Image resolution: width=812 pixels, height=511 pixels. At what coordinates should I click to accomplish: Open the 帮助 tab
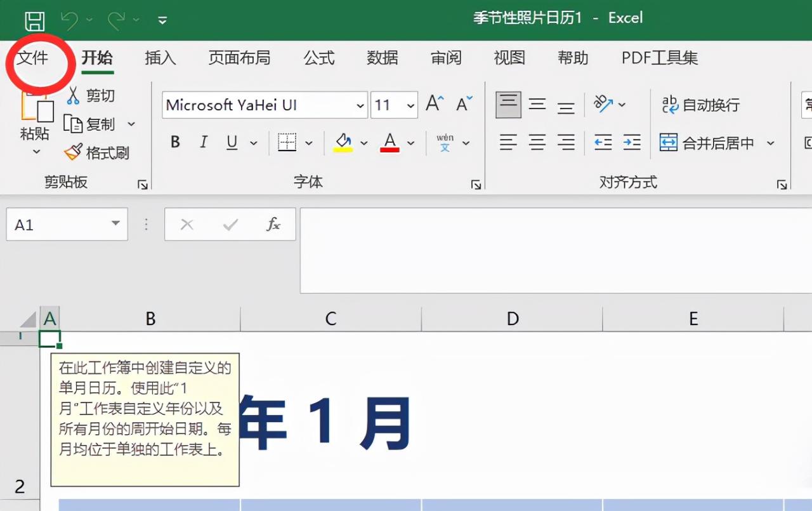(x=573, y=58)
